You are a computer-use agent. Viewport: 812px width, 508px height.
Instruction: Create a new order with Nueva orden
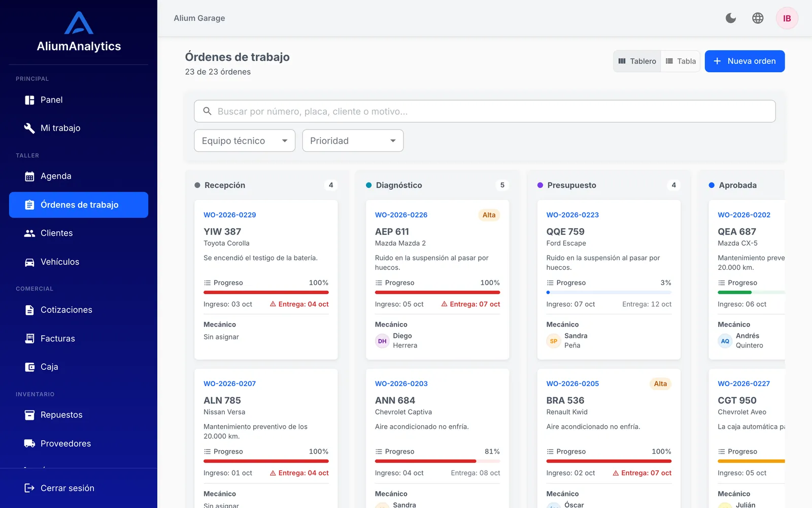pos(745,61)
